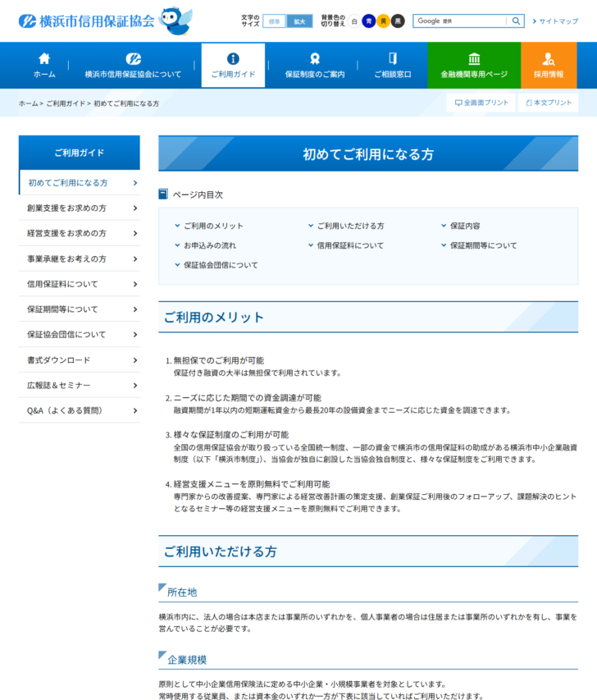This screenshot has height=700, width=597.
Task: Open 書式ダウンロード in sidebar
Action: click(80, 360)
